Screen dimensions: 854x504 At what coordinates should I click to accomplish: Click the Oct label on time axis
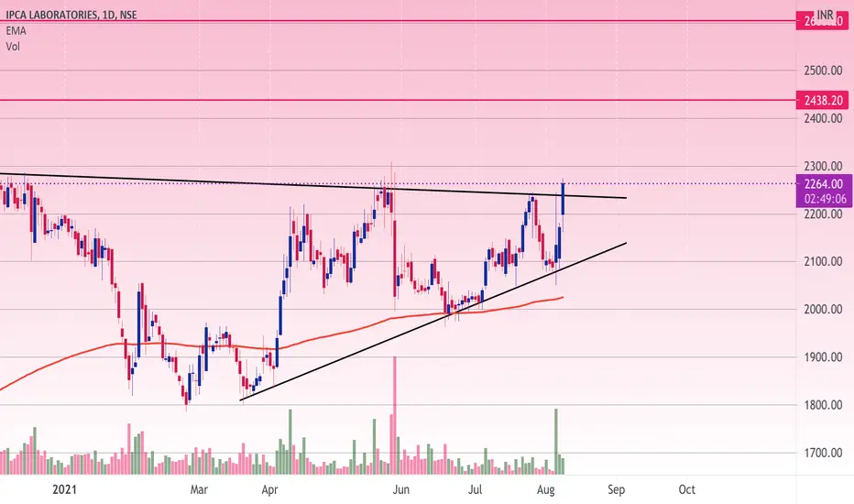pyautogui.click(x=687, y=489)
